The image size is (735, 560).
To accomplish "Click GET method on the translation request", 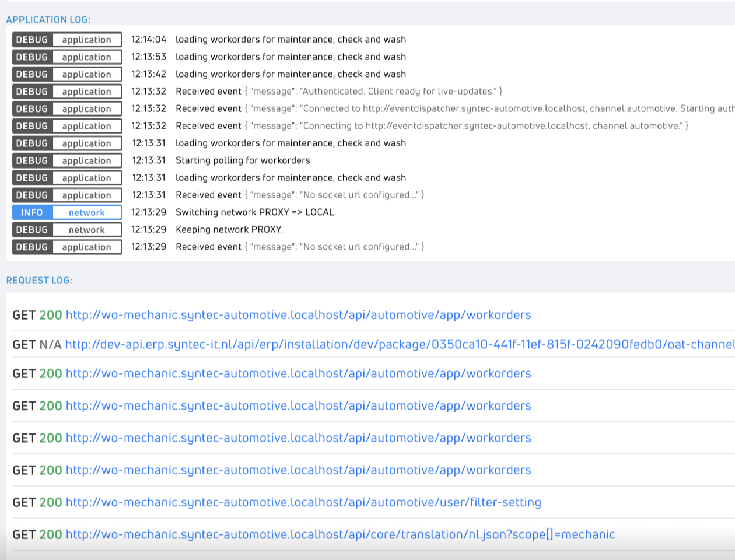I will point(24,534).
